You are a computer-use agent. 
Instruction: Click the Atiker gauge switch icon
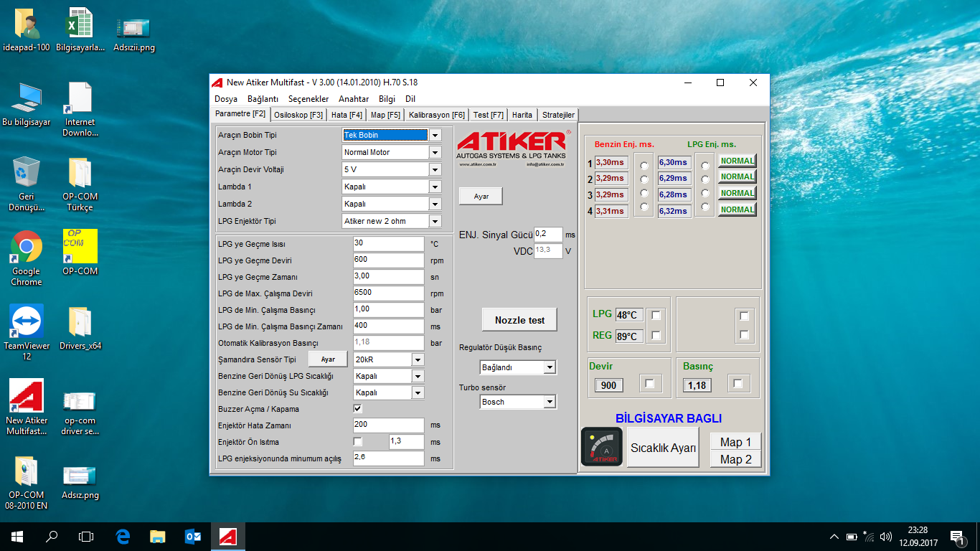pyautogui.click(x=601, y=447)
